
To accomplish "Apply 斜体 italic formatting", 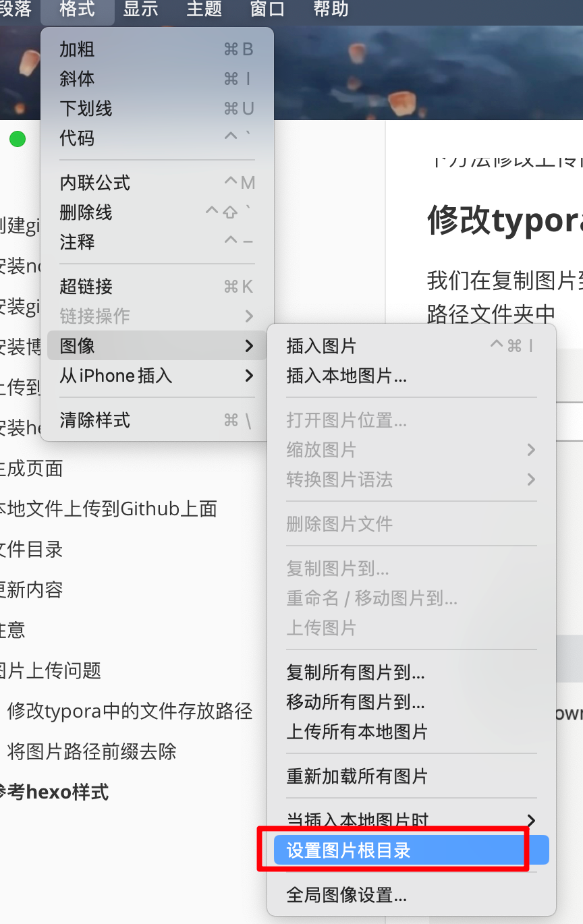I will pos(77,79).
